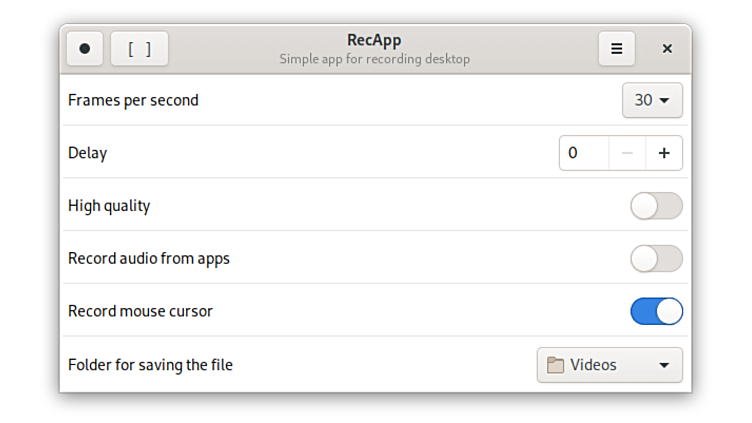Enable the High quality switch
752x423 pixels.
pos(656,206)
